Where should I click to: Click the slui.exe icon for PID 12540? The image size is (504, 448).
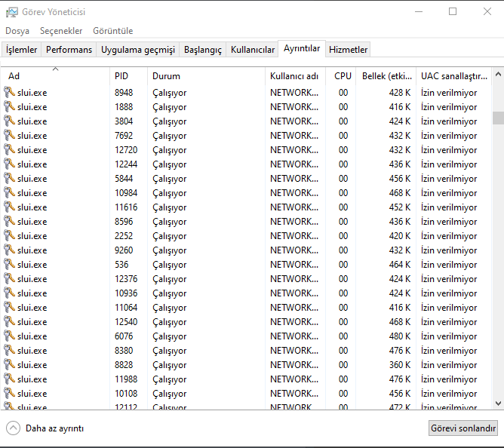(x=9, y=322)
